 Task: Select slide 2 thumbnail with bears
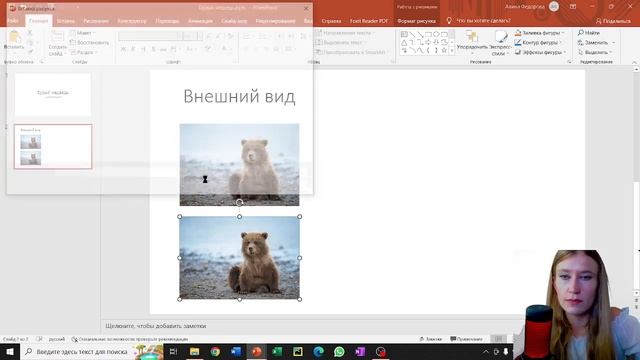(53, 146)
